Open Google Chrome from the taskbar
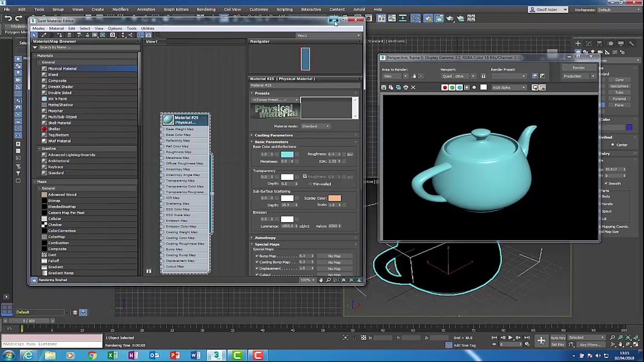The height and width of the screenshot is (362, 644). pyautogui.click(x=91, y=356)
